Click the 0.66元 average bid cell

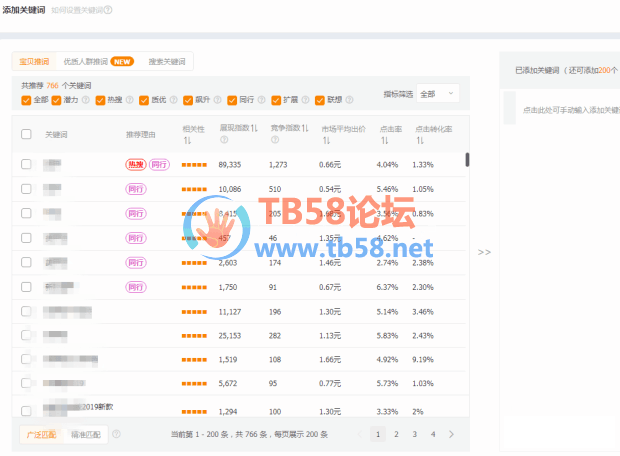click(330, 165)
